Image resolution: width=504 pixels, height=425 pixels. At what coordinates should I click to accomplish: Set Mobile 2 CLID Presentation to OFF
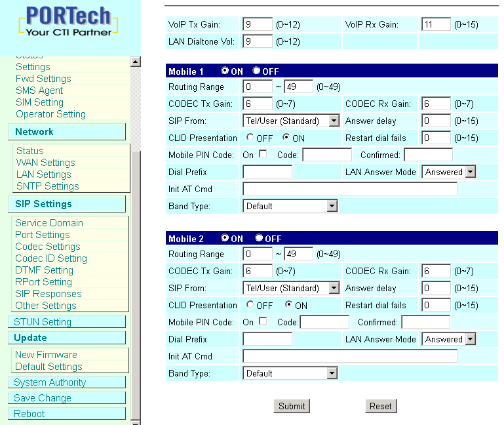pyautogui.click(x=250, y=305)
